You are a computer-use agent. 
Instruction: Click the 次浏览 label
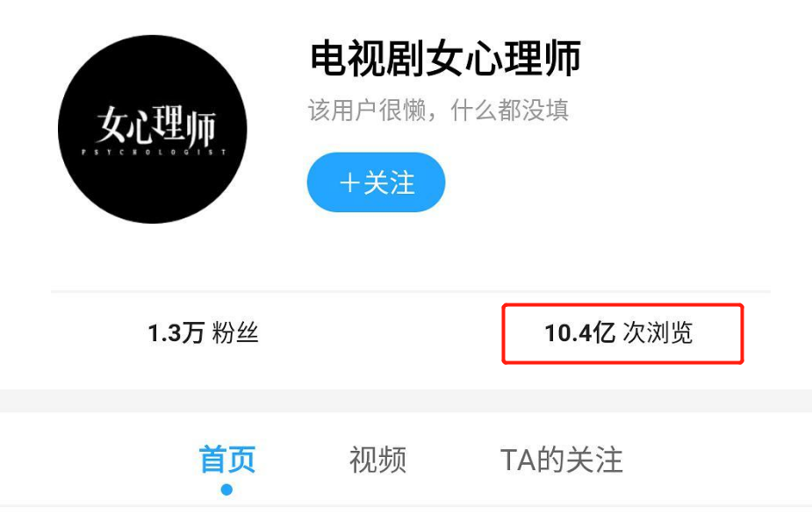(x=658, y=332)
